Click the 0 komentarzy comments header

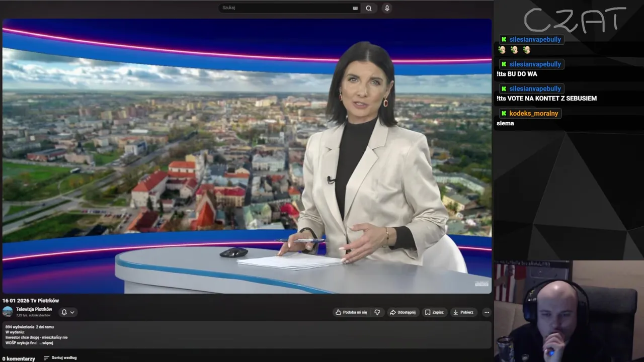pos(19,358)
